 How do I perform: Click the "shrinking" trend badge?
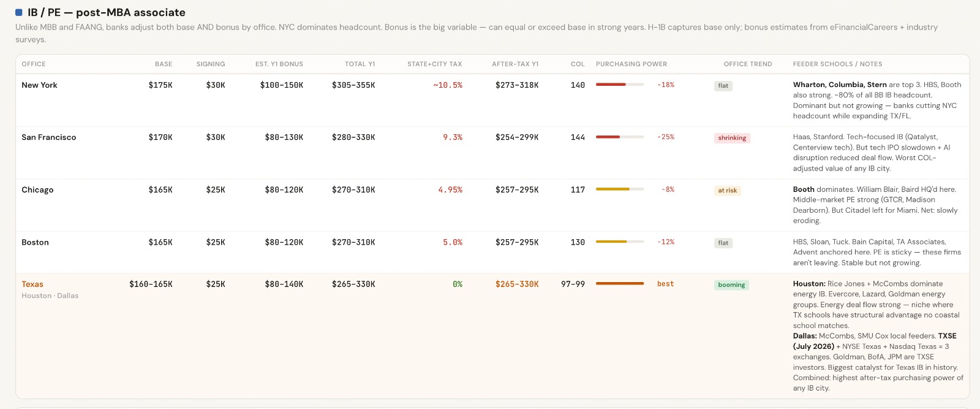click(x=732, y=138)
